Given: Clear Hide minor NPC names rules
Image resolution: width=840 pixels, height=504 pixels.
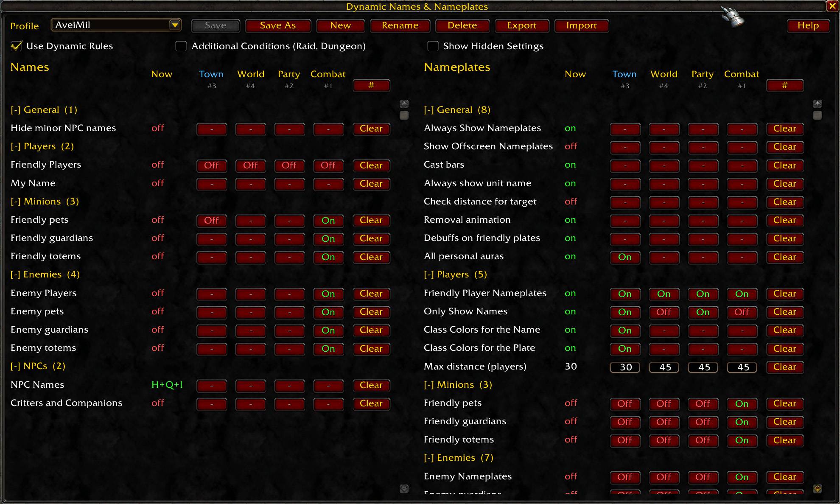Looking at the screenshot, I should (x=371, y=129).
